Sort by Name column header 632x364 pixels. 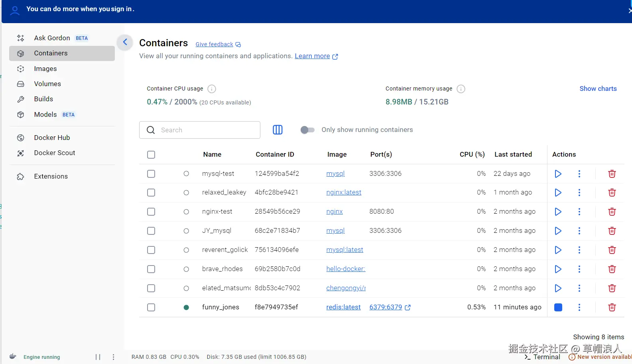(212, 154)
